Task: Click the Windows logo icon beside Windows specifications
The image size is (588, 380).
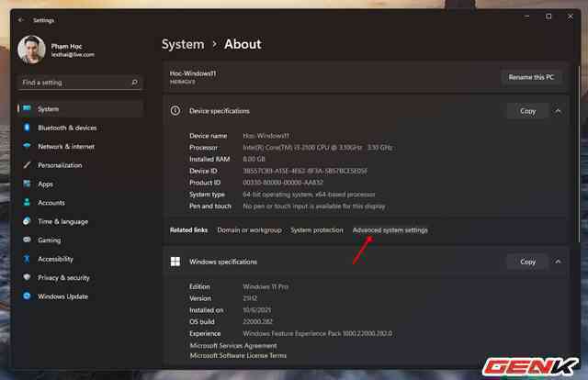Action: click(x=175, y=262)
